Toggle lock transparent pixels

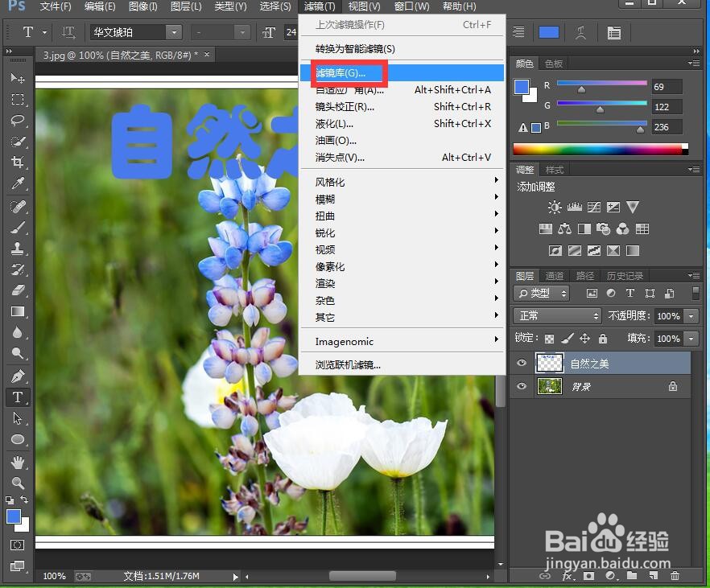(549, 339)
